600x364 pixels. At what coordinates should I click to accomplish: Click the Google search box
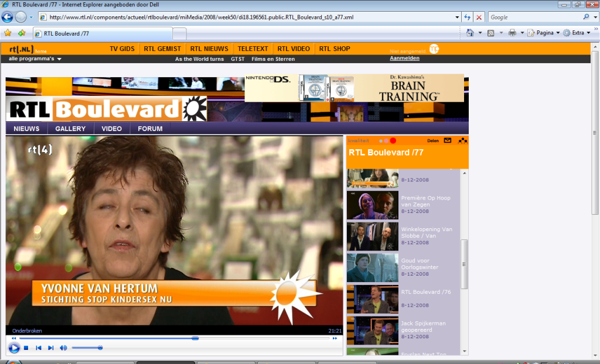click(535, 17)
